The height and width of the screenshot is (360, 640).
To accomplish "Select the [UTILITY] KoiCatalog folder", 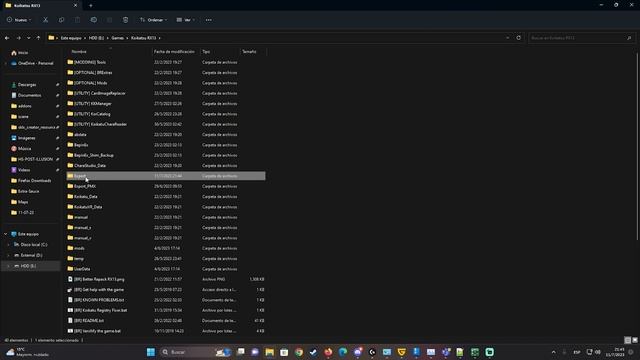I will pyautogui.click(x=166, y=114).
